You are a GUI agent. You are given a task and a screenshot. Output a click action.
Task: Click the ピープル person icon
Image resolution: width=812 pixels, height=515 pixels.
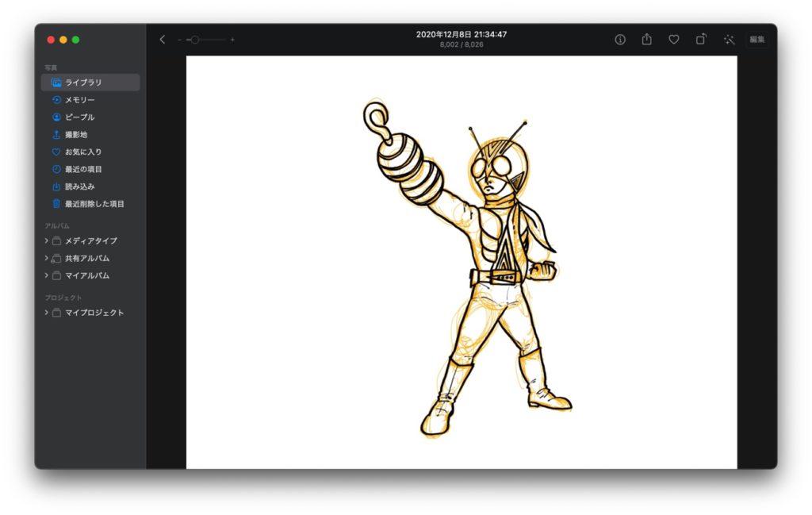(56, 117)
